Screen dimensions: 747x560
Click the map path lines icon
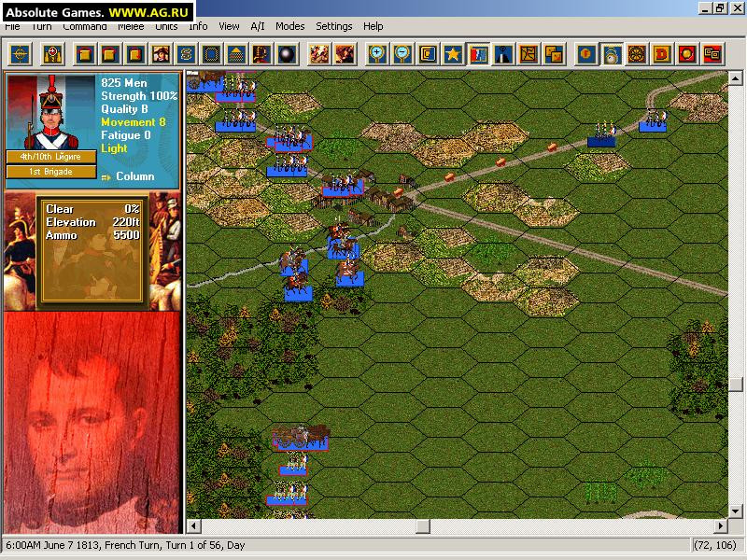529,54
